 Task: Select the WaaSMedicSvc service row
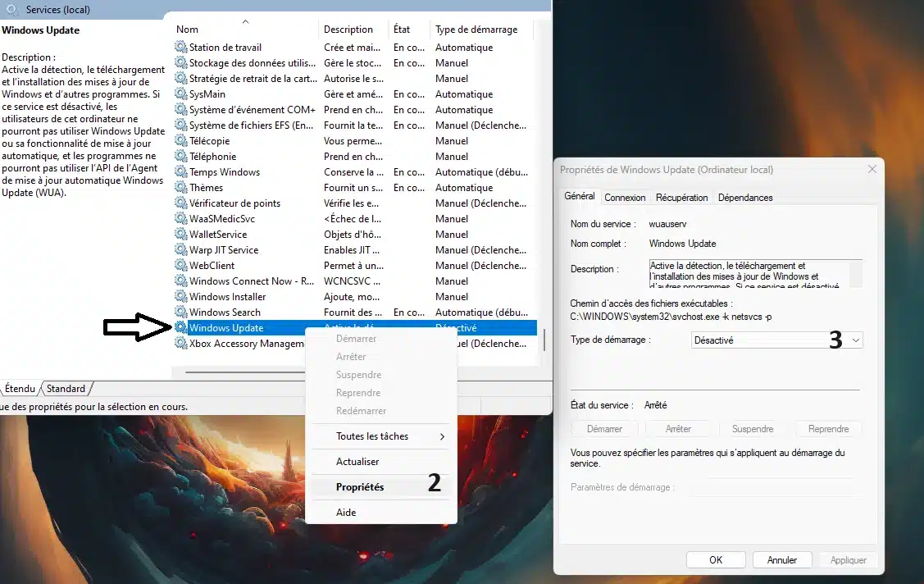click(x=355, y=219)
